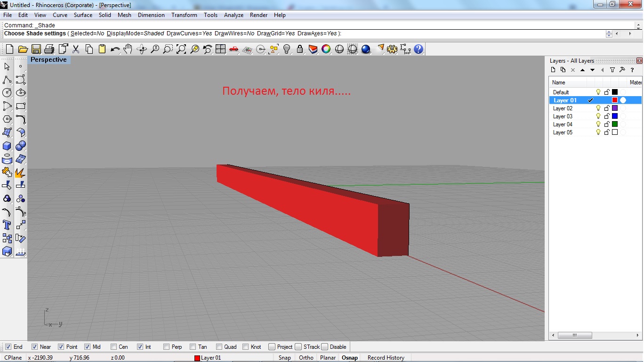Toggle Layer 02 visibility bulb
644x362 pixels.
(598, 108)
